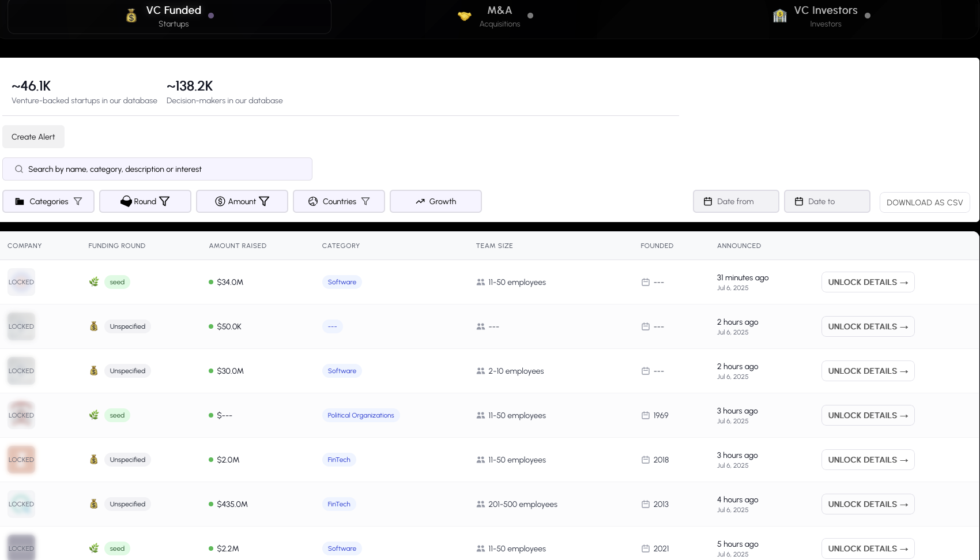Switch to the M&A Acquisitions tab

(x=496, y=16)
